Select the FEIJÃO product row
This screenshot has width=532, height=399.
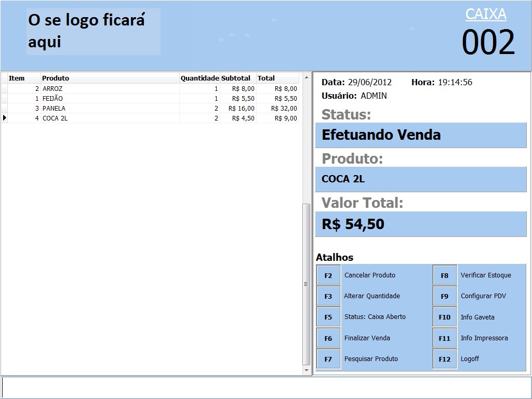pos(104,99)
